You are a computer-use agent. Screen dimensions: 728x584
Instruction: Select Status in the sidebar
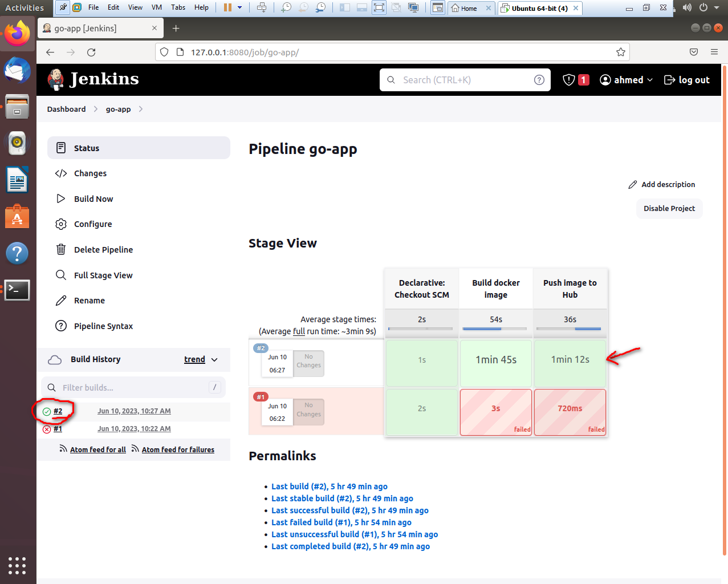point(139,148)
